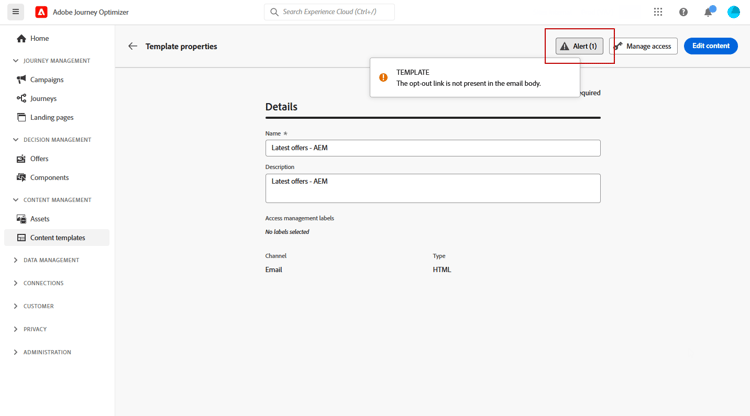
Task: Select Content templates in the sidebar
Action: (57, 238)
